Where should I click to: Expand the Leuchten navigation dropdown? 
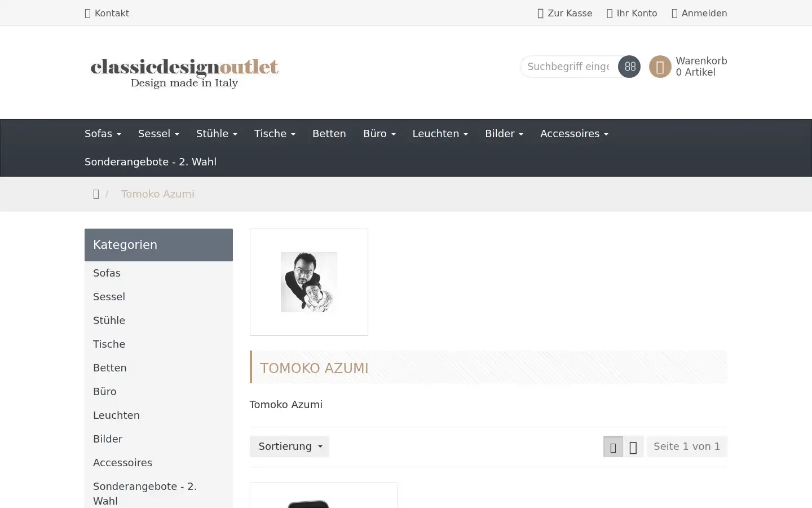(x=440, y=134)
